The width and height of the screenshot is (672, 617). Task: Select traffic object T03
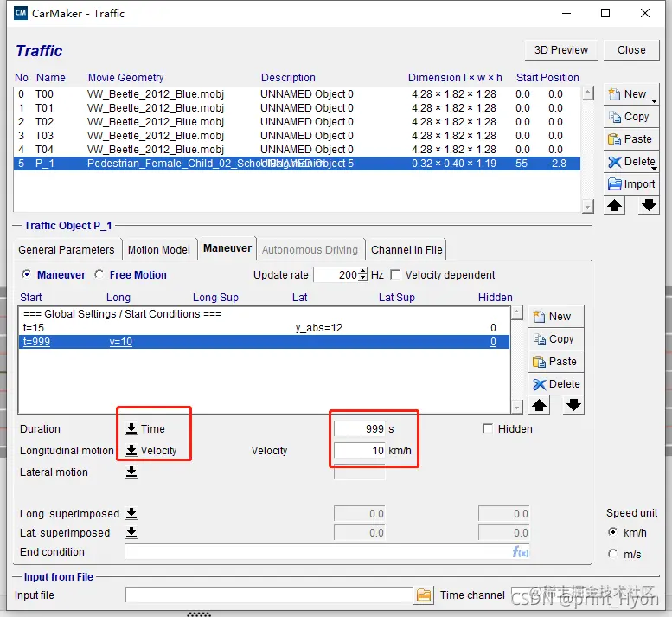[297, 136]
